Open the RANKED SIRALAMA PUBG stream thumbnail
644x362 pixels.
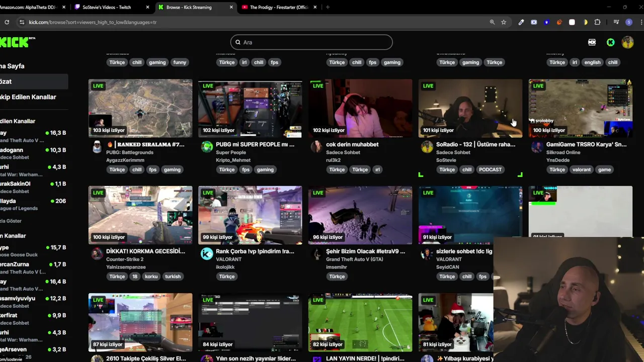[140, 108]
